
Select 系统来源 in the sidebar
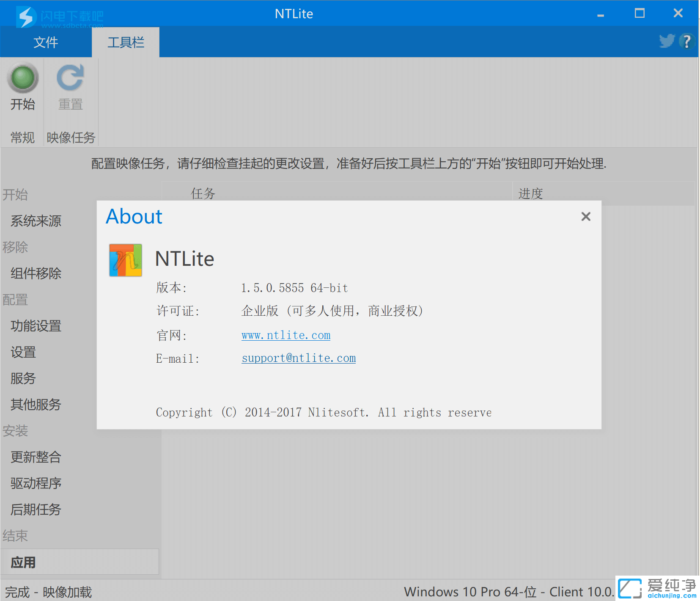point(36,221)
